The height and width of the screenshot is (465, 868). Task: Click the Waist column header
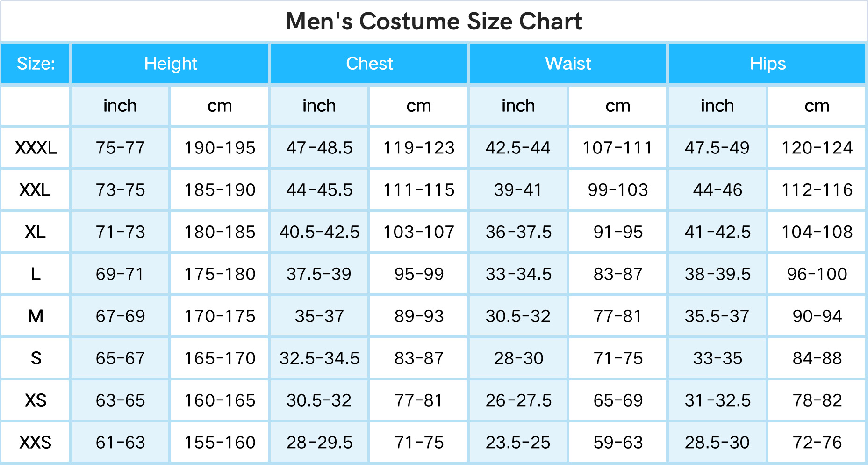tap(568, 64)
